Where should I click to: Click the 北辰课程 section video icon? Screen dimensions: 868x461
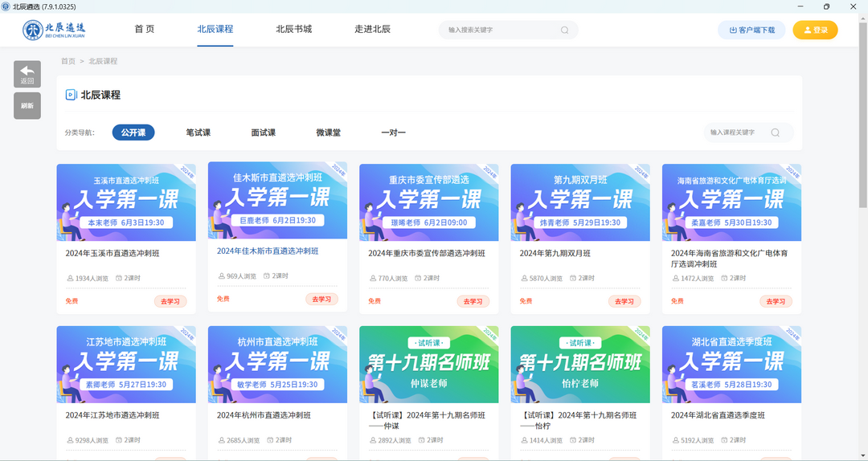pos(71,95)
